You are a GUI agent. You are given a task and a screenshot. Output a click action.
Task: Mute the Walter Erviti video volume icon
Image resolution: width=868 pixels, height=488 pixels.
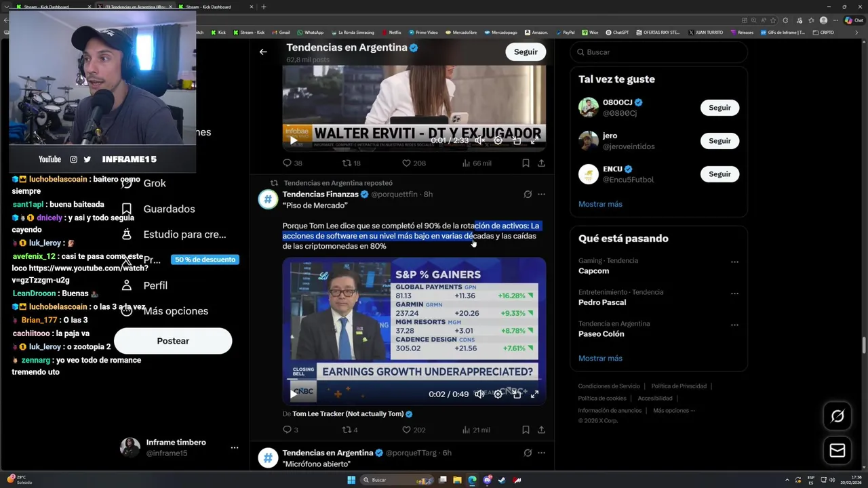pyautogui.click(x=479, y=140)
